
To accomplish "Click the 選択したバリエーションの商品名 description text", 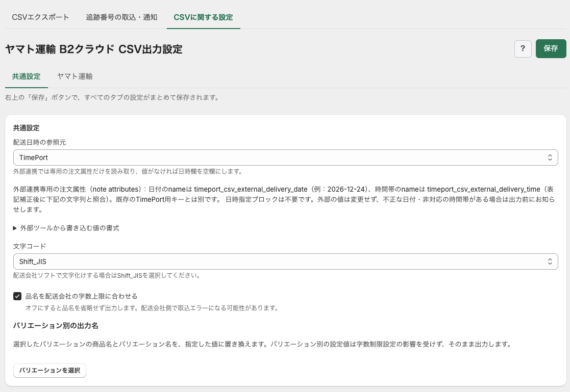I will click(x=262, y=344).
